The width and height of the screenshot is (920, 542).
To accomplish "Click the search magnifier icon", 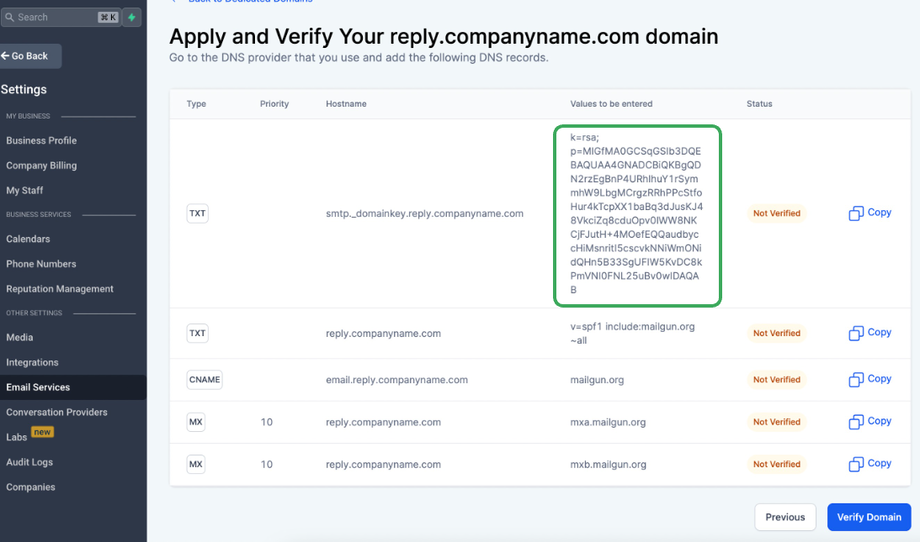I will click(10, 17).
